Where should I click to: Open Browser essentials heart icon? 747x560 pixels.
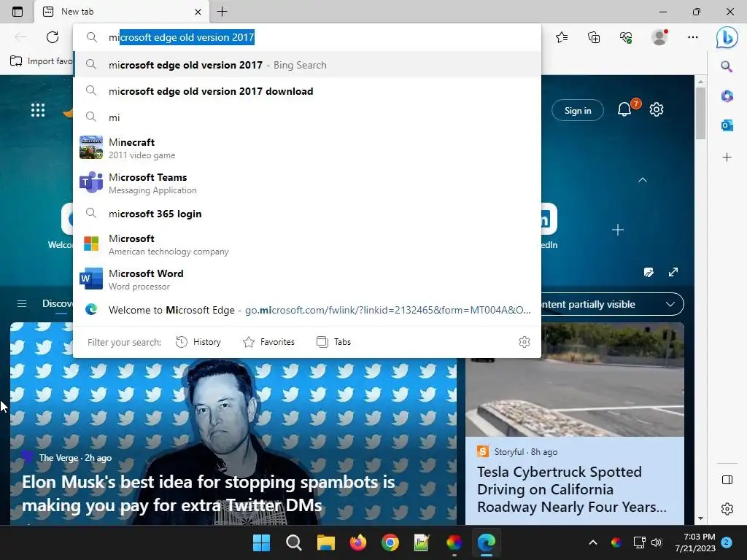pyautogui.click(x=626, y=37)
